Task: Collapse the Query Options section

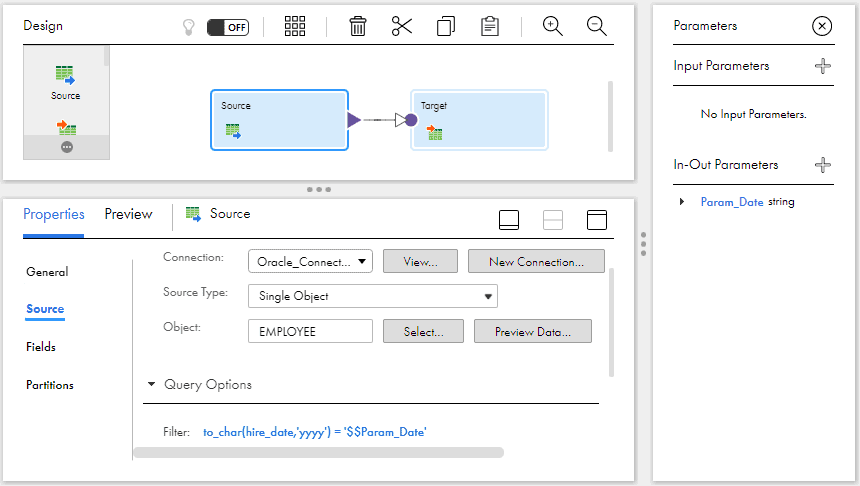Action: click(x=151, y=385)
